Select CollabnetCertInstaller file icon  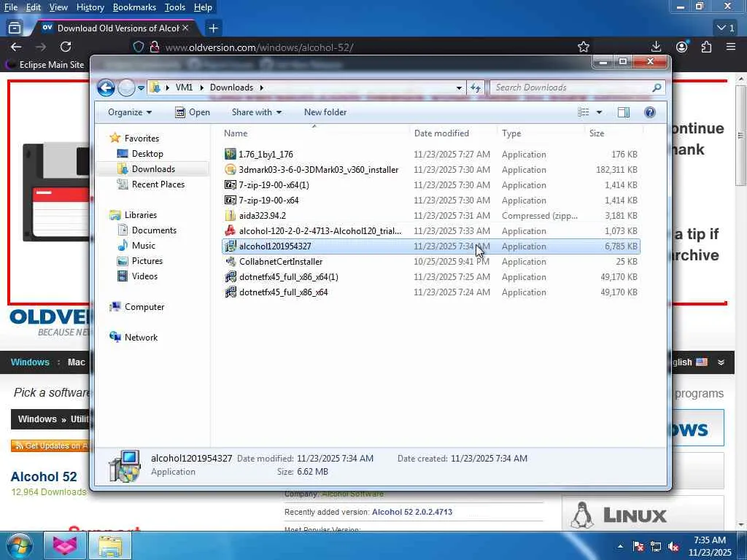pyautogui.click(x=230, y=262)
